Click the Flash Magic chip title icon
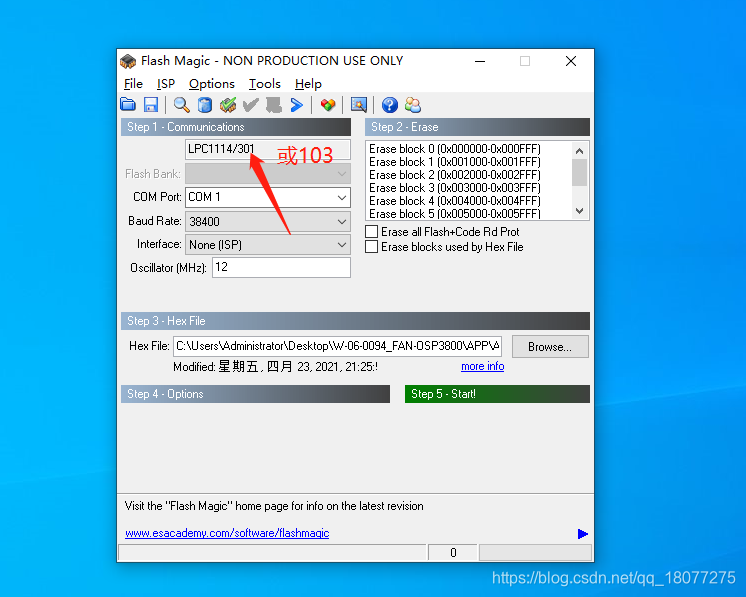Screen dimensions: 746x597 tap(128, 61)
